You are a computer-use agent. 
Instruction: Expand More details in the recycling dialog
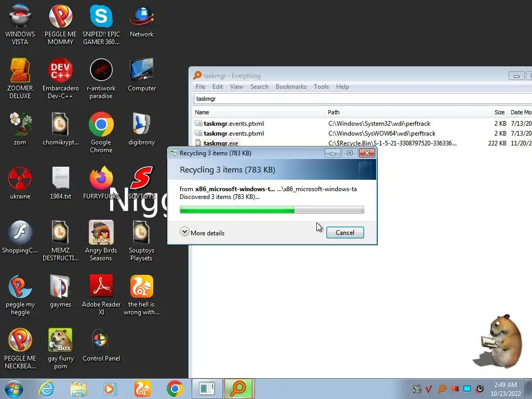[x=202, y=232]
